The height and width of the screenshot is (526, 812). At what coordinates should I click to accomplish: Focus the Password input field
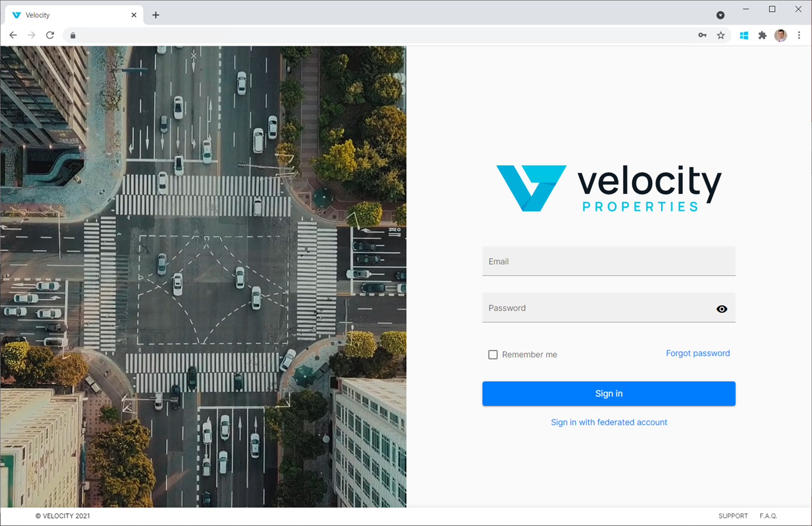click(x=609, y=307)
